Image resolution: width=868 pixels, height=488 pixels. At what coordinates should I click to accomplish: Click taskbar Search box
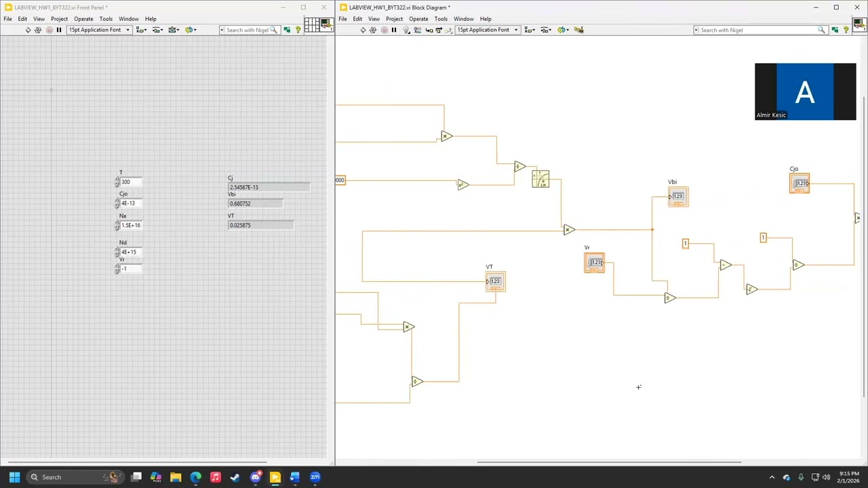pos(75,477)
